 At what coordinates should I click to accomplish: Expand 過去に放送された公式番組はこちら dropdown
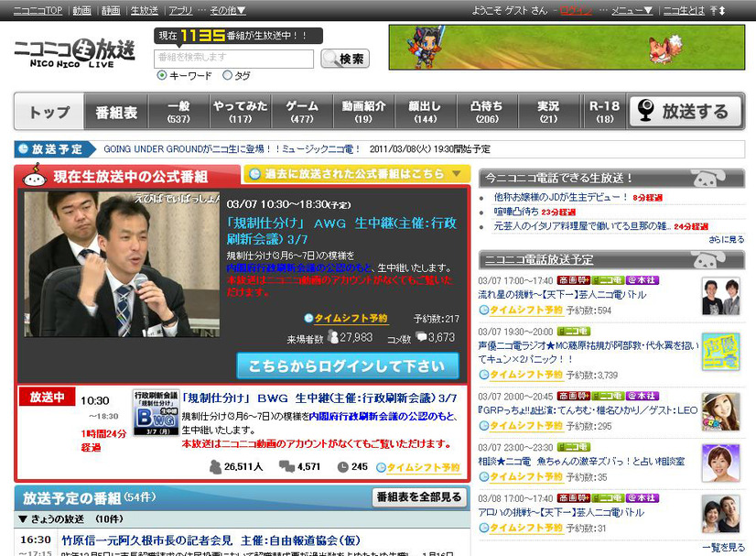coord(356,174)
